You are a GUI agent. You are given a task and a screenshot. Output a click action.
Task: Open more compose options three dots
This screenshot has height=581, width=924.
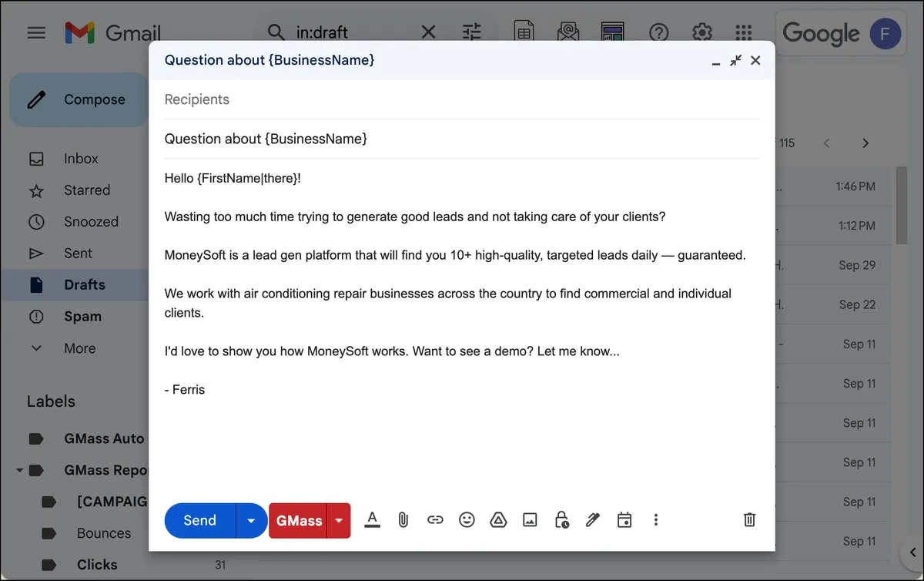pos(656,520)
